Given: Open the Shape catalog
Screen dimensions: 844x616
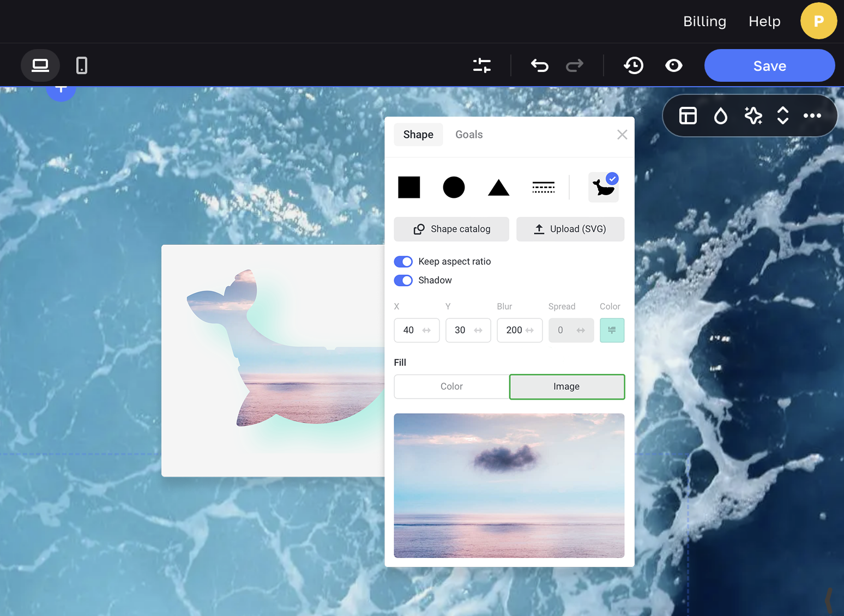Looking at the screenshot, I should pyautogui.click(x=451, y=229).
